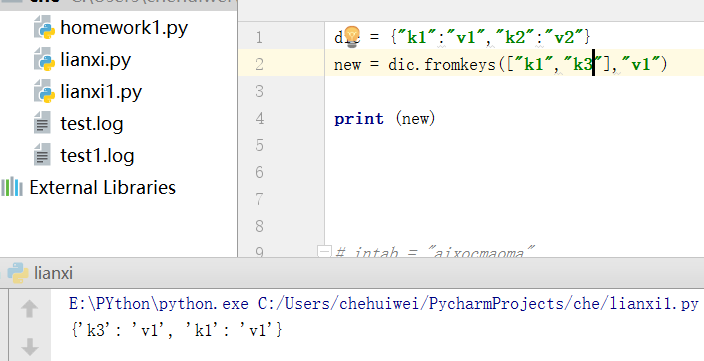Select test1.log text file icon
The height and width of the screenshot is (361, 704).
[x=43, y=155]
